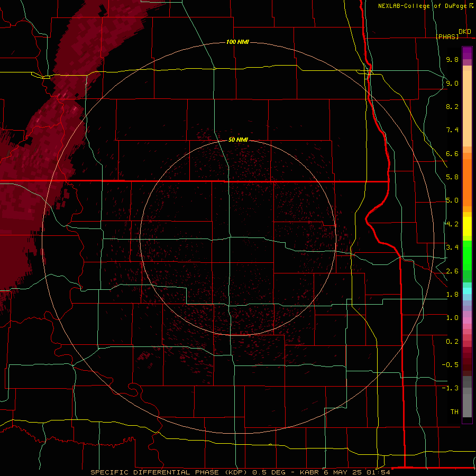
Task: Click the "6.6" legend value
Action: tap(452, 153)
